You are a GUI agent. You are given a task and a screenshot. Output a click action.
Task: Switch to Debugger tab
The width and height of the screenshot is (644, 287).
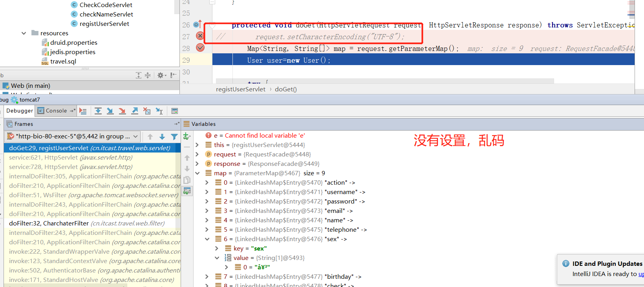click(x=20, y=111)
